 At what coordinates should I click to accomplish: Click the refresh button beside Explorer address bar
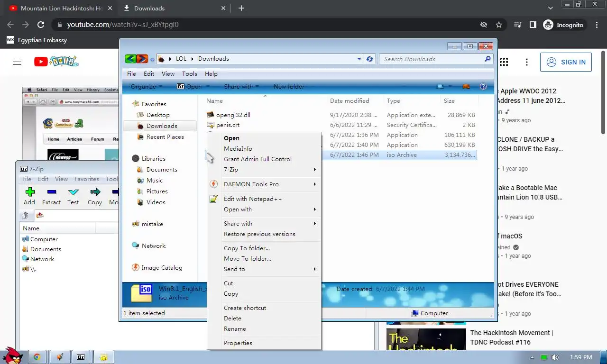(370, 59)
